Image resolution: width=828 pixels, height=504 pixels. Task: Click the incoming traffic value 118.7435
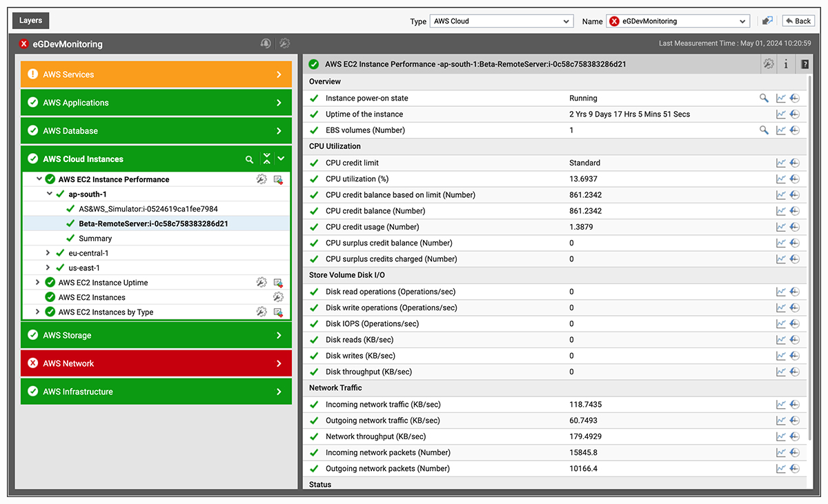click(x=585, y=405)
